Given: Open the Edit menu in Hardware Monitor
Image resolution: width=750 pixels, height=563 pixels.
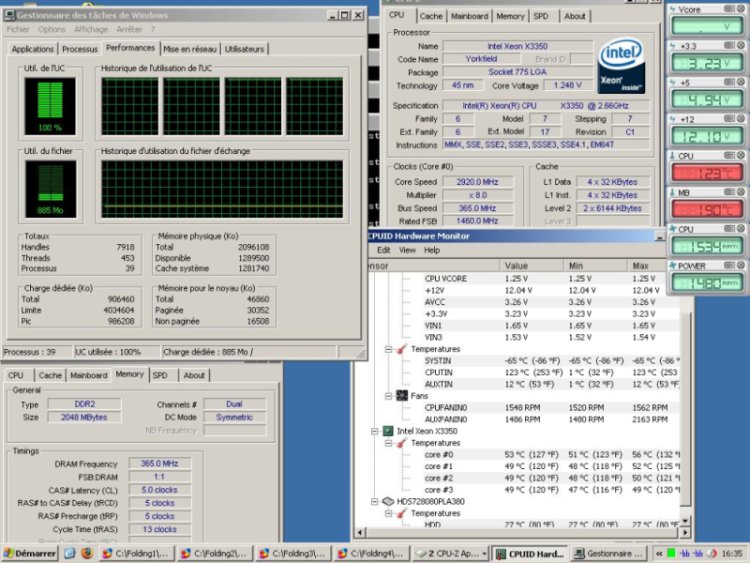Looking at the screenshot, I should point(384,250).
